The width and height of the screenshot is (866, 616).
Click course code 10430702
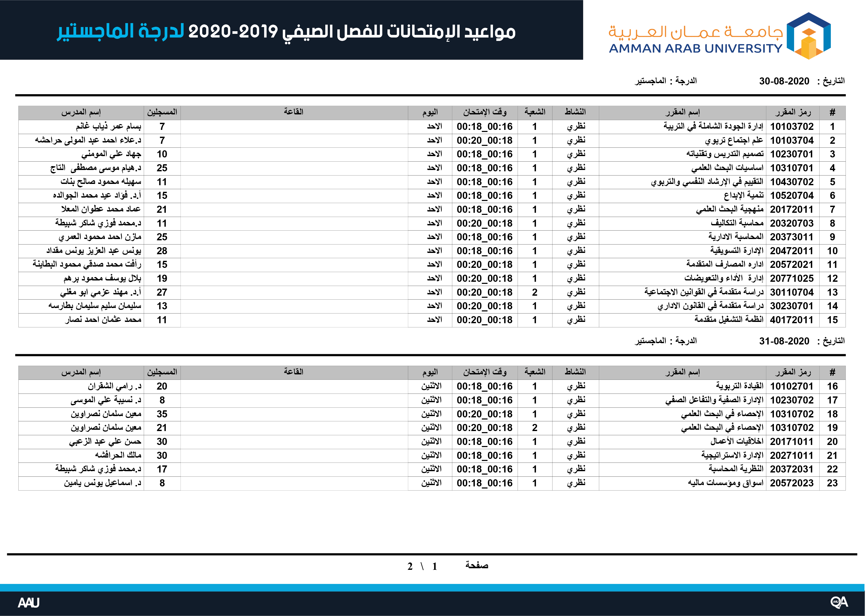point(792,182)
